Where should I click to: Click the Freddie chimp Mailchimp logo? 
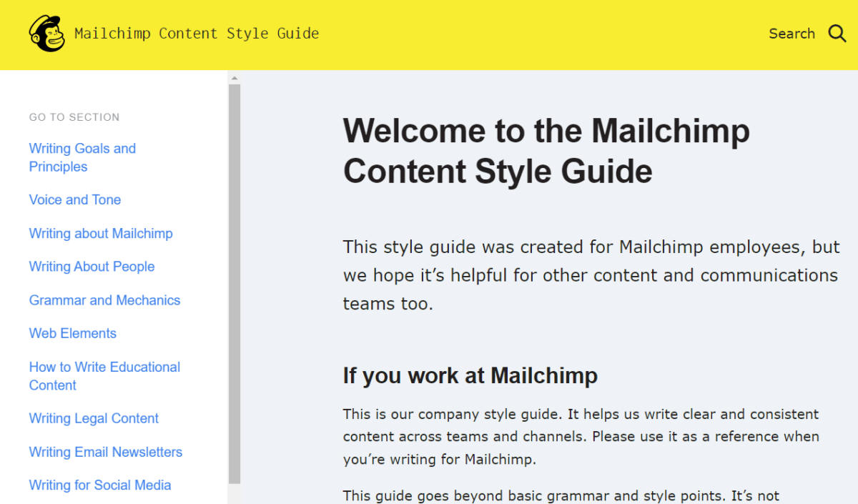[x=46, y=33]
